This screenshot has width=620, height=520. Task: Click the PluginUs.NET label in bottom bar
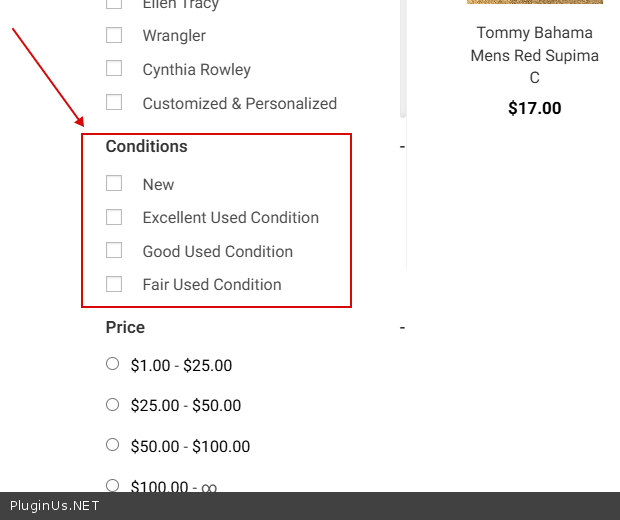click(54, 505)
